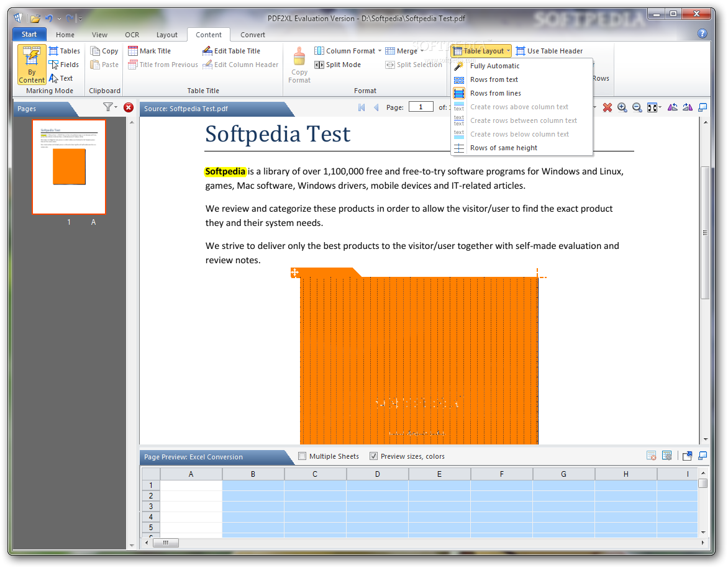The height and width of the screenshot is (568, 728).
Task: Click Mark Title tool
Action: (150, 51)
